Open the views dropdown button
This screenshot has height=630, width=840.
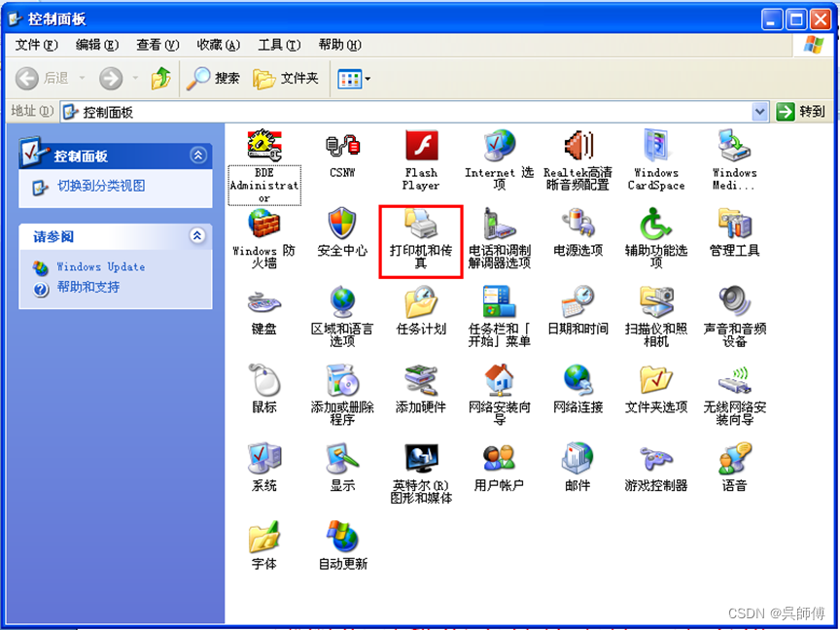354,80
